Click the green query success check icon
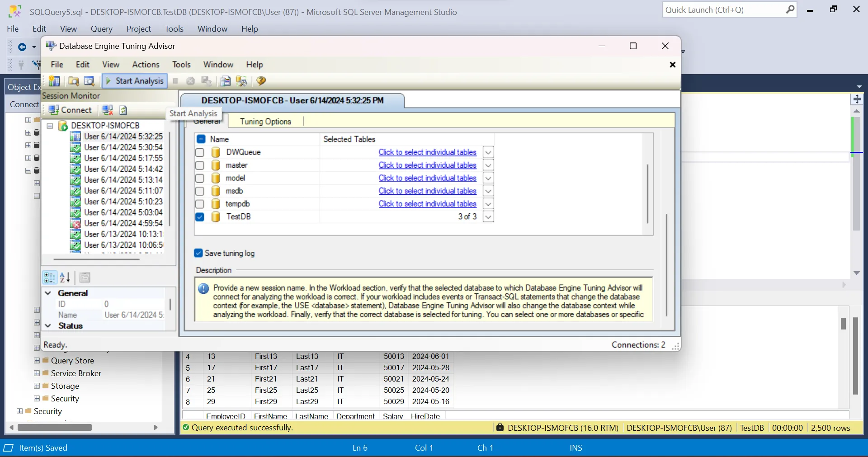Viewport: 868px width, 457px height. tap(185, 427)
